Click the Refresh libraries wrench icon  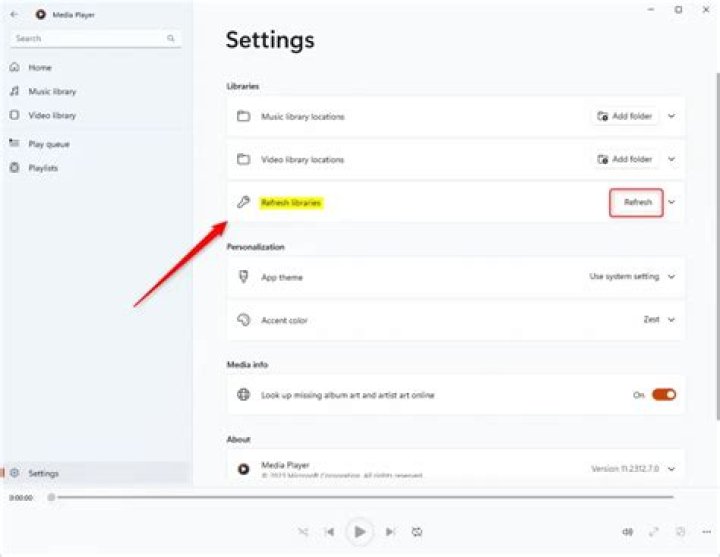pos(243,202)
